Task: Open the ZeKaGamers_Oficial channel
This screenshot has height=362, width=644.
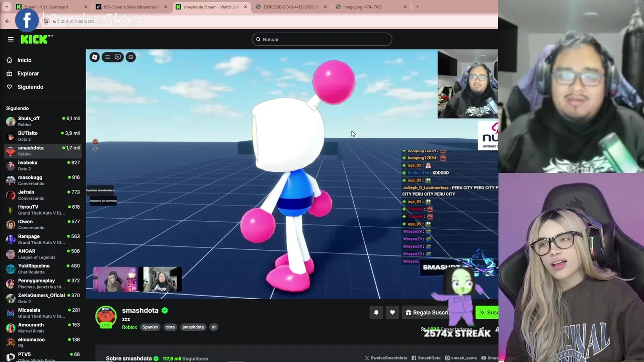Action: coord(43,298)
